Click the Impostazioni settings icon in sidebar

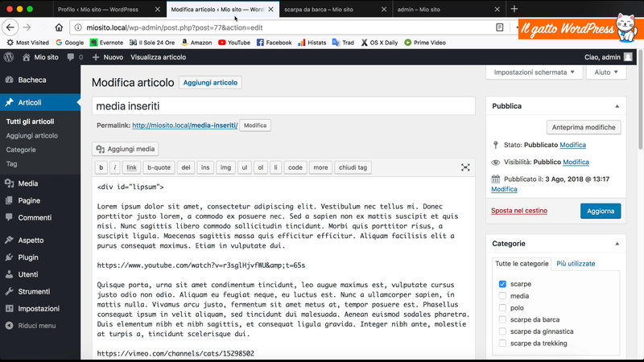click(9, 309)
